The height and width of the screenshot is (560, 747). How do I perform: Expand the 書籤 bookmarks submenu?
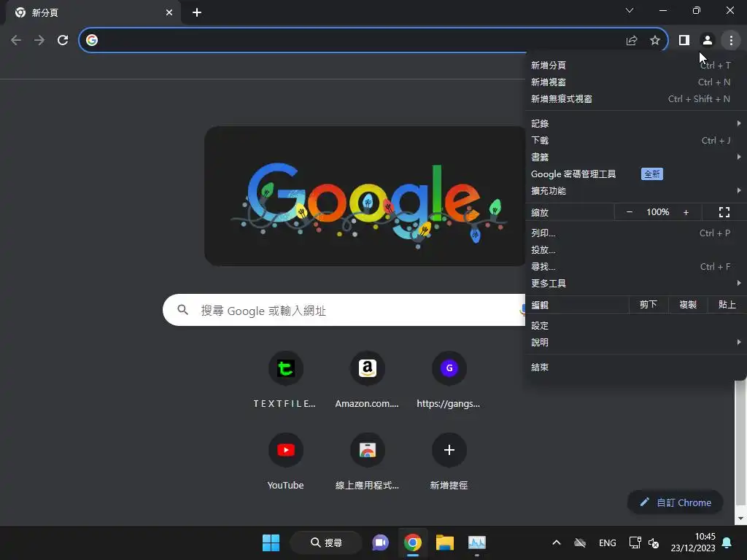pyautogui.click(x=635, y=157)
